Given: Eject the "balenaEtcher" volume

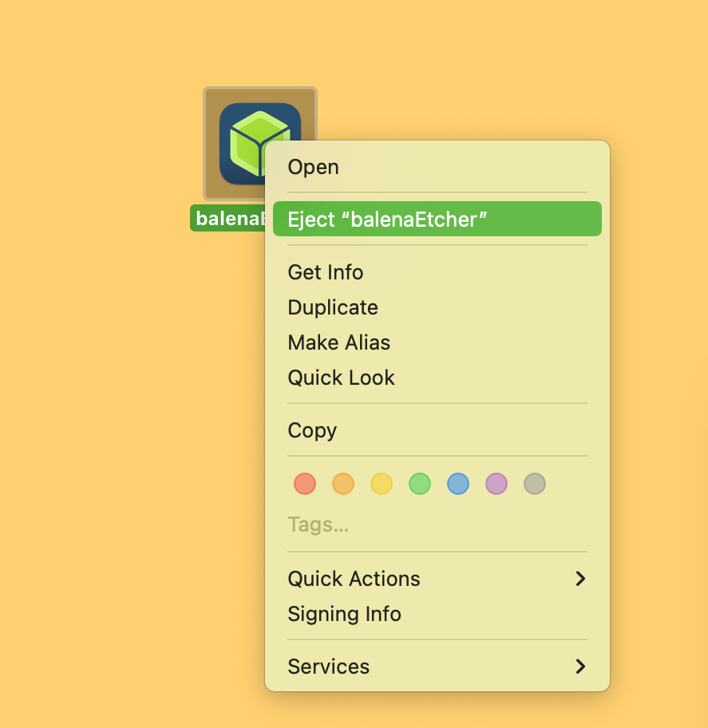Looking at the screenshot, I should pos(437,219).
